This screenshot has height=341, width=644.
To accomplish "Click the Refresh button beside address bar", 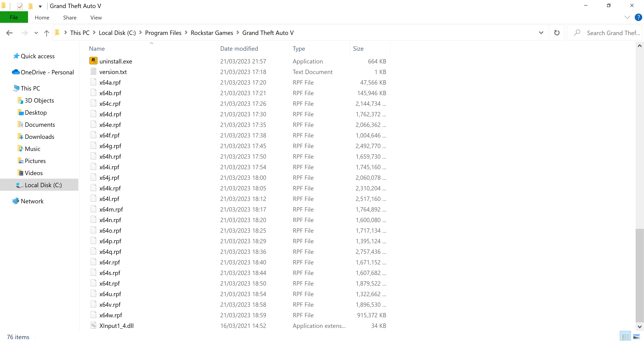I will (556, 33).
